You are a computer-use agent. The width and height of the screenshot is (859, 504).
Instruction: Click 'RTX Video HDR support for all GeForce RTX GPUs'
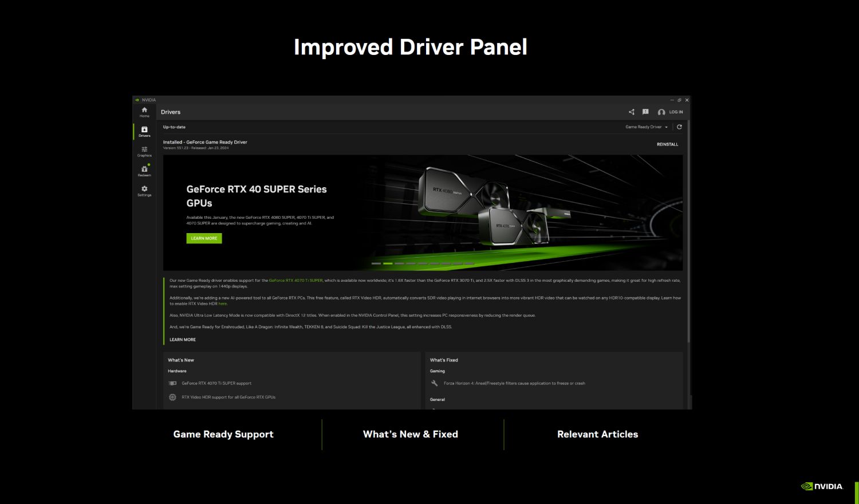tap(228, 397)
